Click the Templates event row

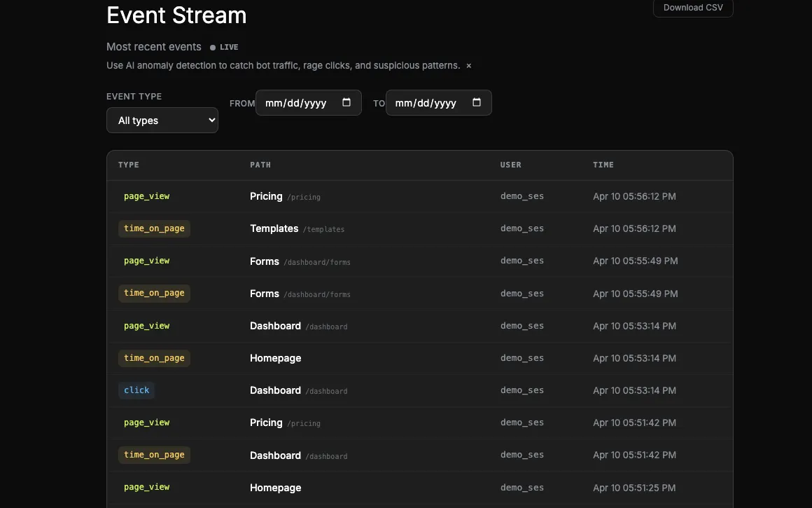[420, 228]
